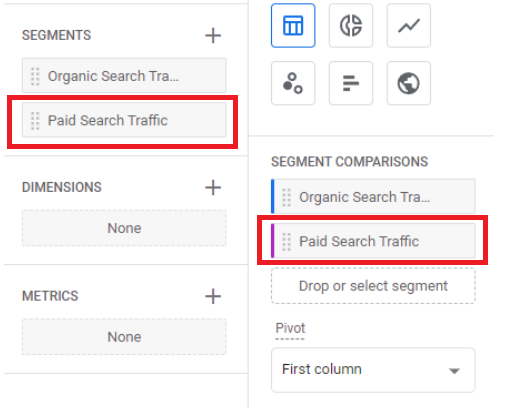Select the Scatterplot visualization icon
The height and width of the screenshot is (408, 520).
[293, 83]
